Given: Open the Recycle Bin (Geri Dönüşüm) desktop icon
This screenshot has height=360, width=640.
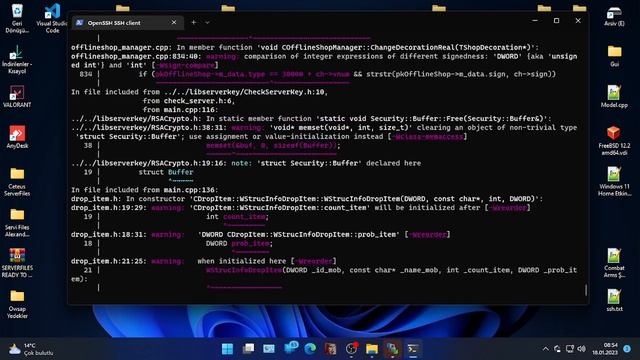Looking at the screenshot, I should coord(17,18).
